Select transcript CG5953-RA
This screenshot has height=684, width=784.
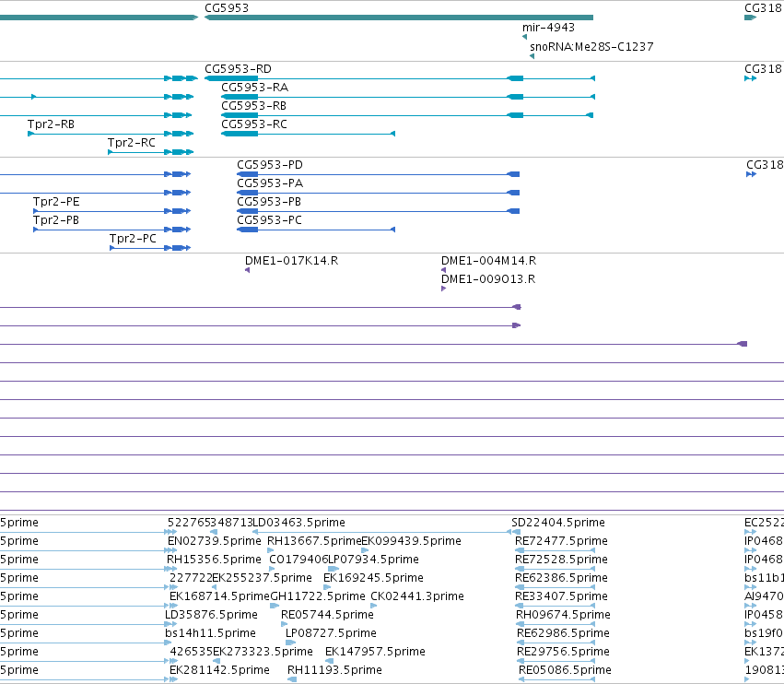pos(255,88)
